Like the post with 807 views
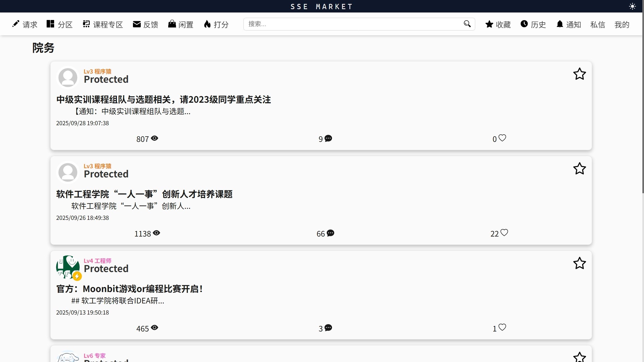The height and width of the screenshot is (362, 644). click(502, 138)
